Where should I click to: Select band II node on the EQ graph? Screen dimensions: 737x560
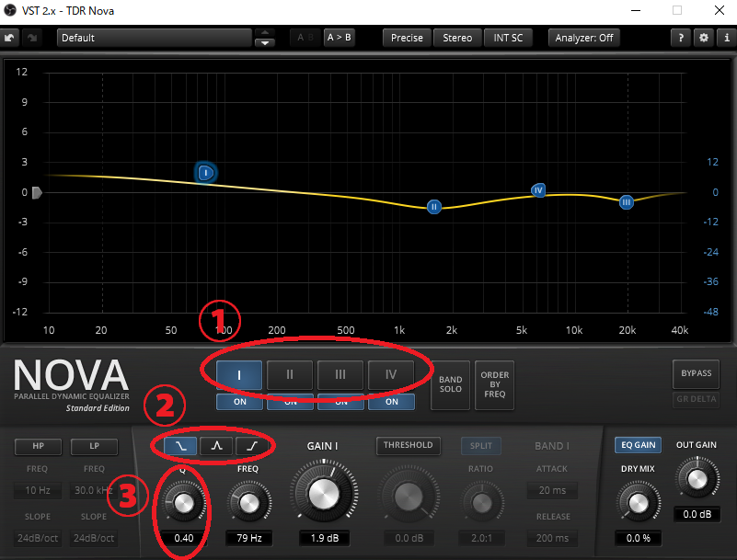(x=434, y=207)
